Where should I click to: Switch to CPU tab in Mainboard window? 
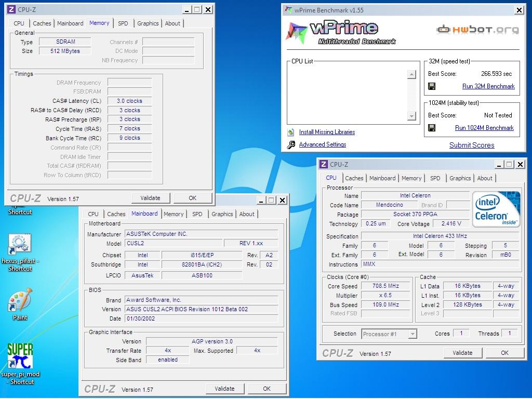pyautogui.click(x=93, y=214)
